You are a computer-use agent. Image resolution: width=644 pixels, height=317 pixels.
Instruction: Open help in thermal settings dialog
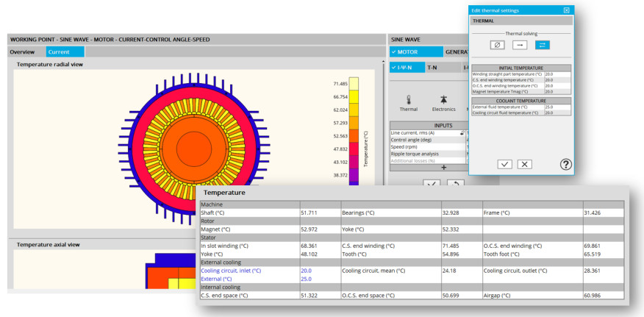[565, 164]
